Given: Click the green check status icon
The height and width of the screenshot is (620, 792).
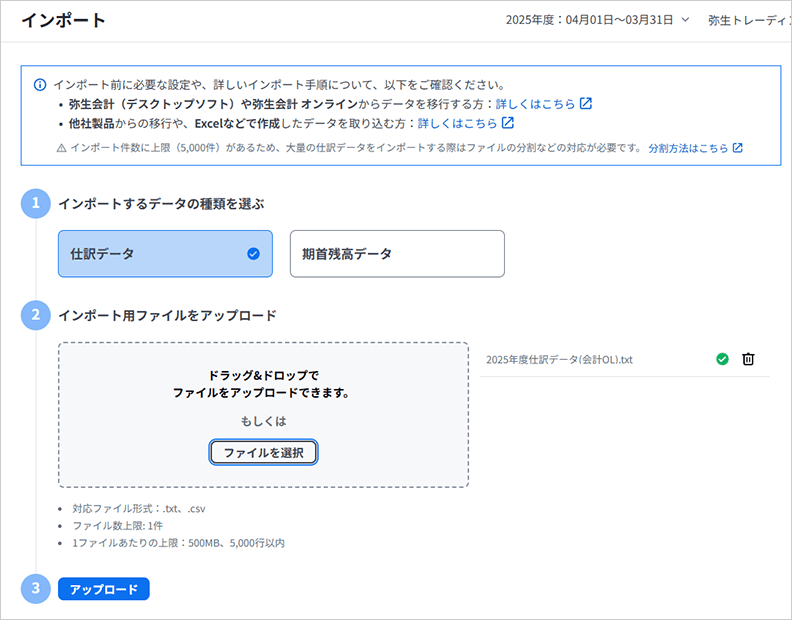Looking at the screenshot, I should [723, 360].
